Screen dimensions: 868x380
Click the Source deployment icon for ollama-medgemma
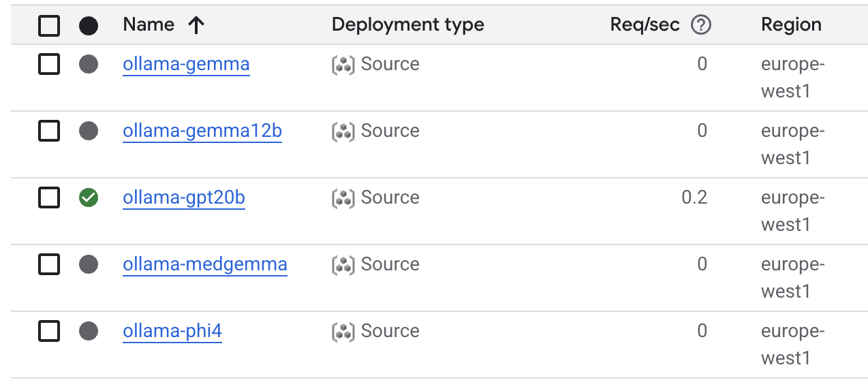point(343,264)
